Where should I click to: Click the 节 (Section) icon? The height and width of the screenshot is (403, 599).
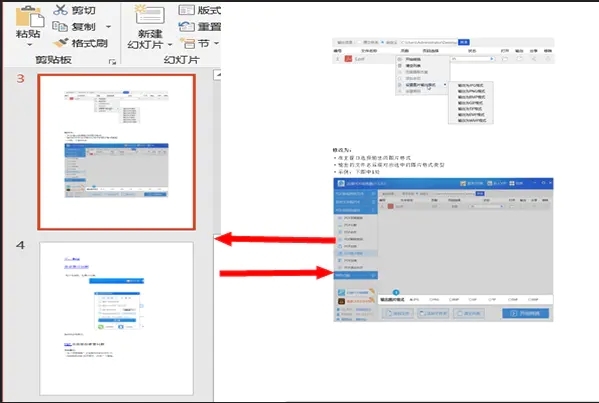[x=187, y=43]
